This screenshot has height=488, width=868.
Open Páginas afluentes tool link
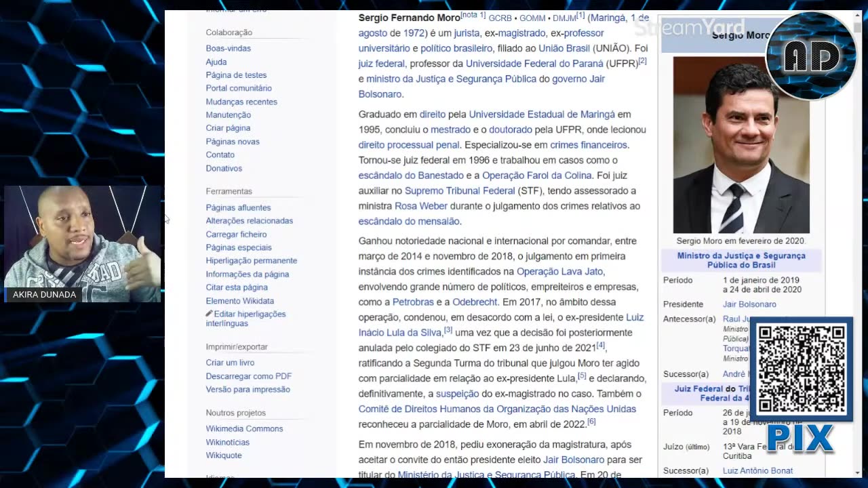coord(238,208)
